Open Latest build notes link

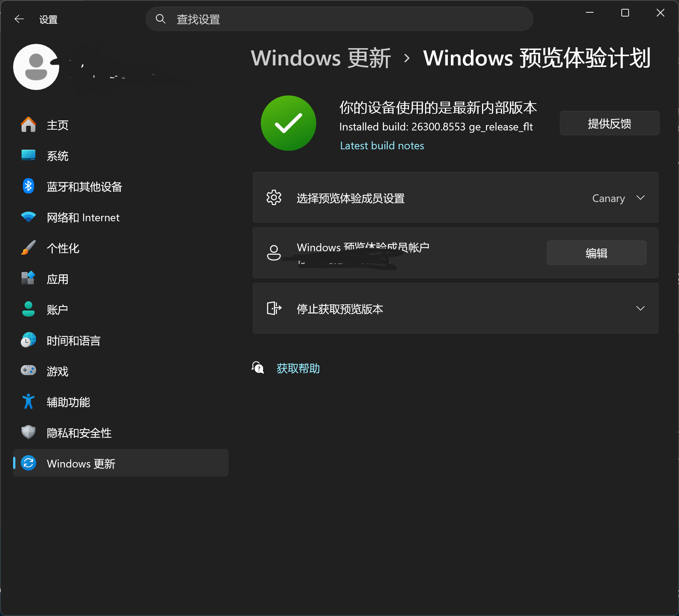point(382,145)
